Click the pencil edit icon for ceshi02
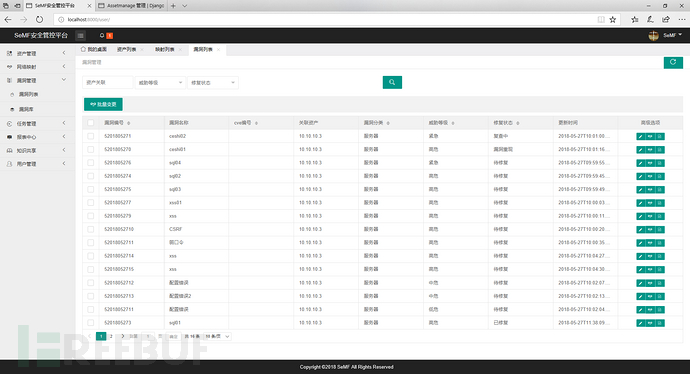The height and width of the screenshot is (374, 690). point(641,137)
